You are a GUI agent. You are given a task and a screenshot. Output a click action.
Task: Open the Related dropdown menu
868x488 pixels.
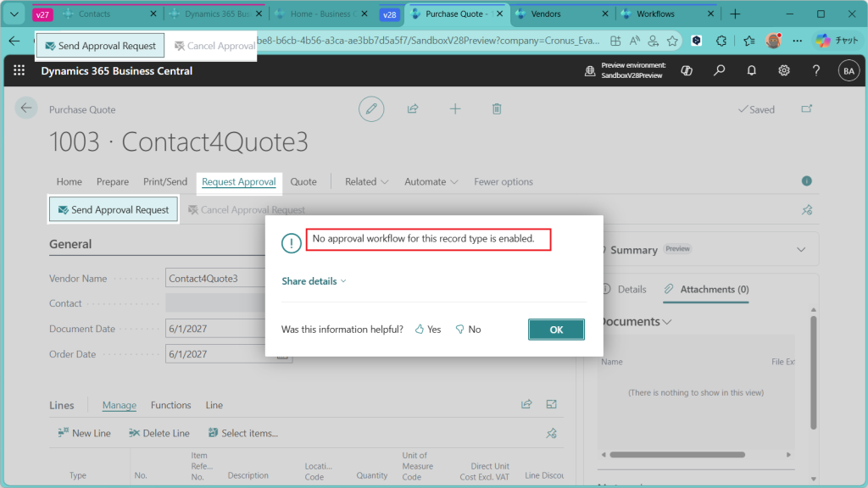[x=366, y=181]
